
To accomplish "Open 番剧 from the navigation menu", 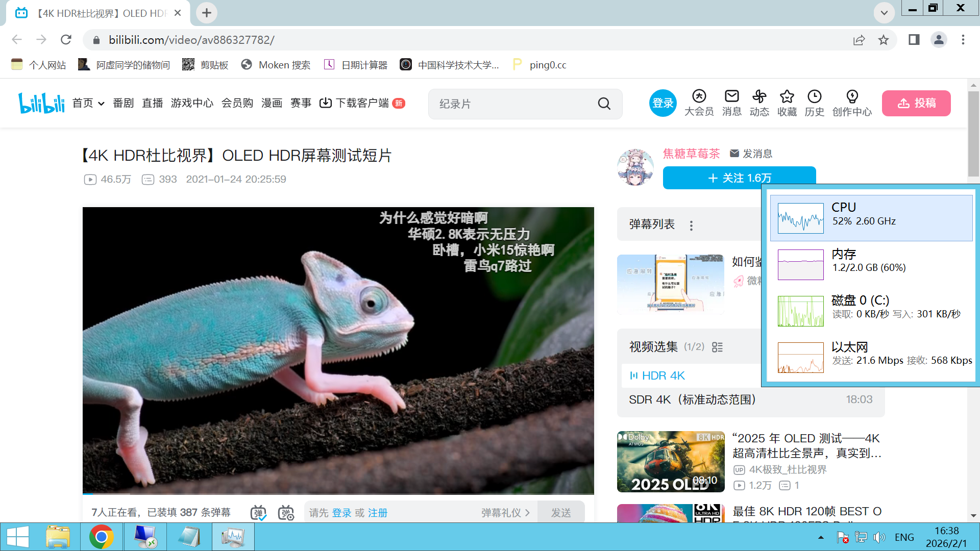I will coord(123,103).
